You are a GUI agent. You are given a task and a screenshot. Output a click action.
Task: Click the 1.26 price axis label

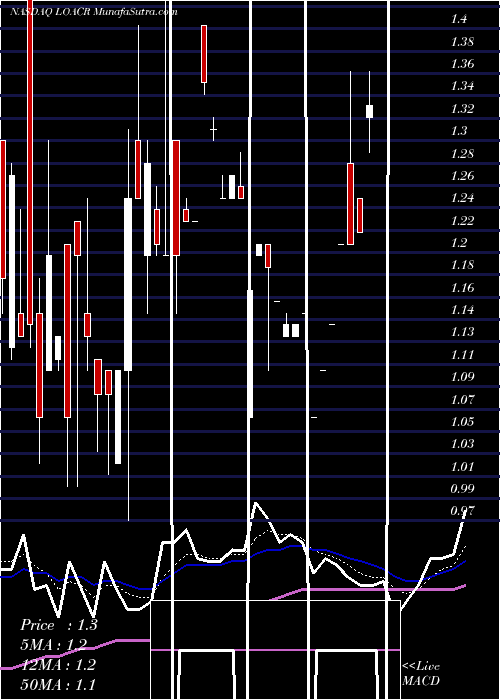point(462,176)
